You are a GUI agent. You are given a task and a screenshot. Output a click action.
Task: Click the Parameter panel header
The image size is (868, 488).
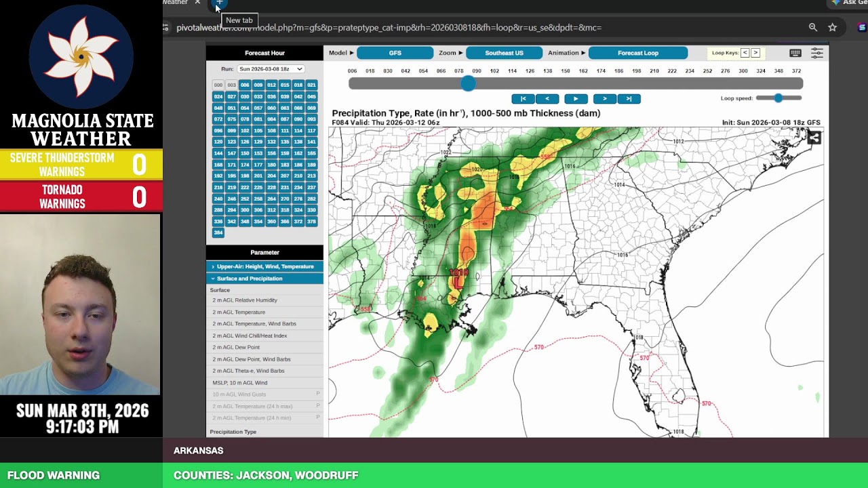click(x=264, y=252)
